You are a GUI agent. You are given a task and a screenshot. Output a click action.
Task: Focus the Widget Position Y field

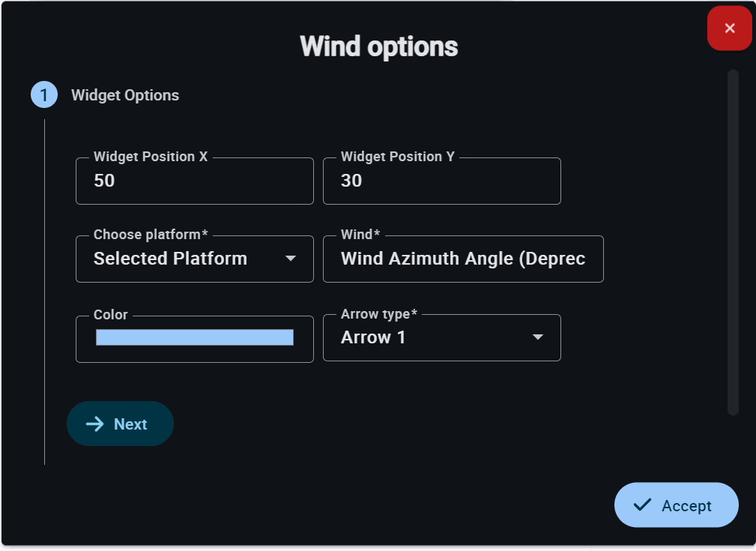coord(441,181)
